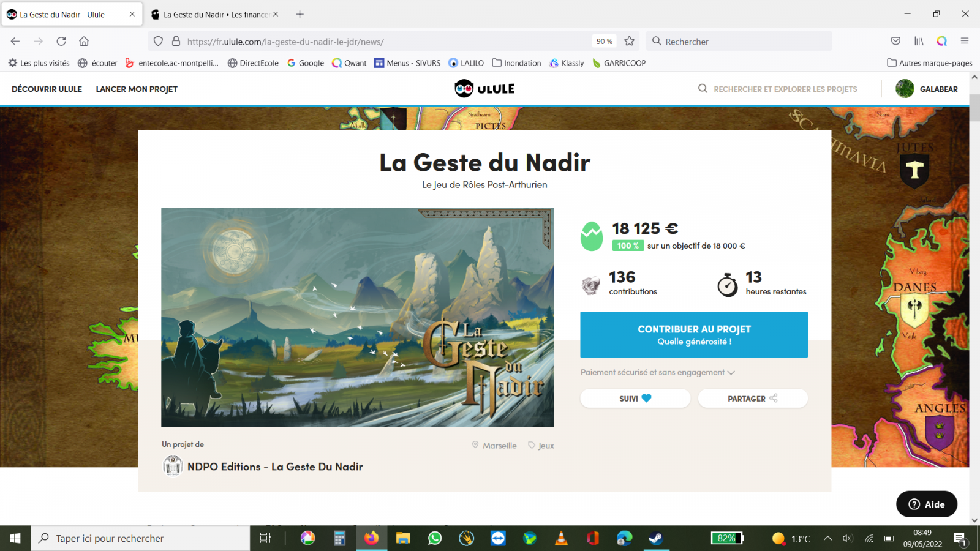This screenshot has height=551, width=980.
Task: Click the La Geste du Nadir cover image
Action: pyautogui.click(x=357, y=317)
